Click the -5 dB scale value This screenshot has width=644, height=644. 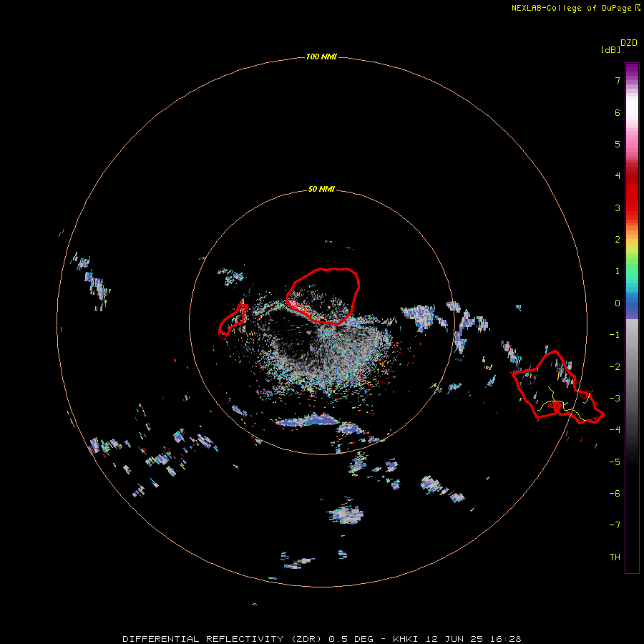[x=615, y=462]
